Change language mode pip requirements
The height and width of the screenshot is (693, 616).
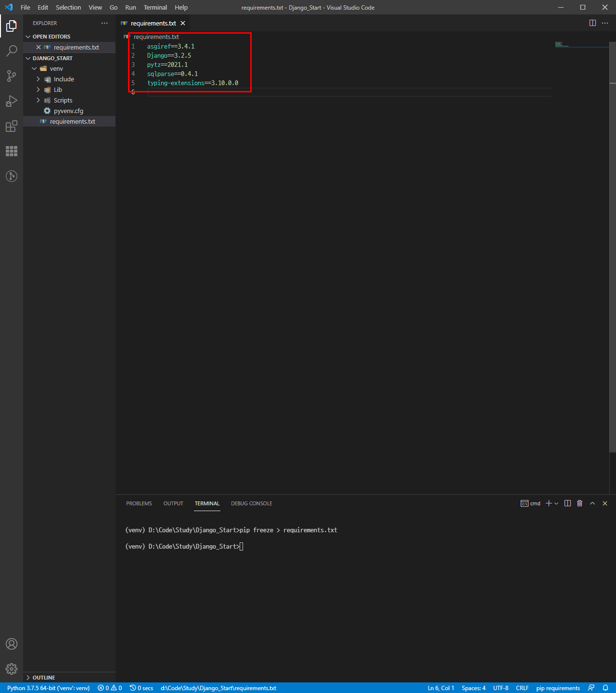coord(558,688)
